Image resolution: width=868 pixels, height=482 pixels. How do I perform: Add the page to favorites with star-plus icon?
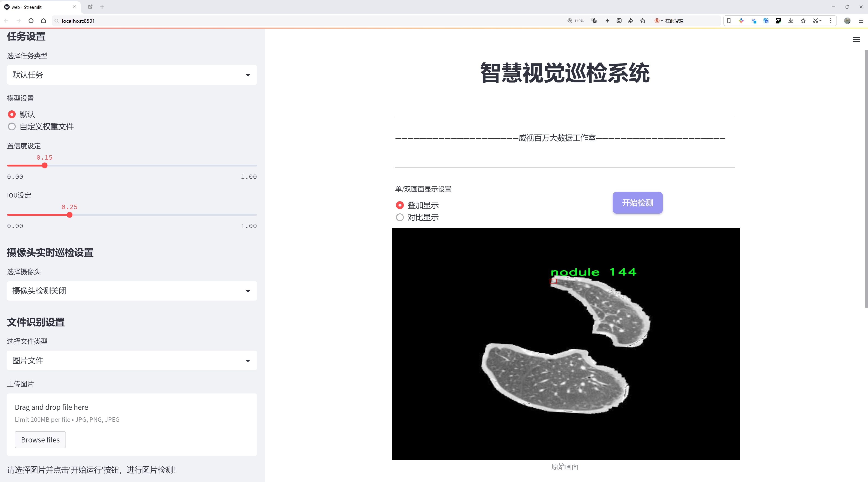[643, 20]
